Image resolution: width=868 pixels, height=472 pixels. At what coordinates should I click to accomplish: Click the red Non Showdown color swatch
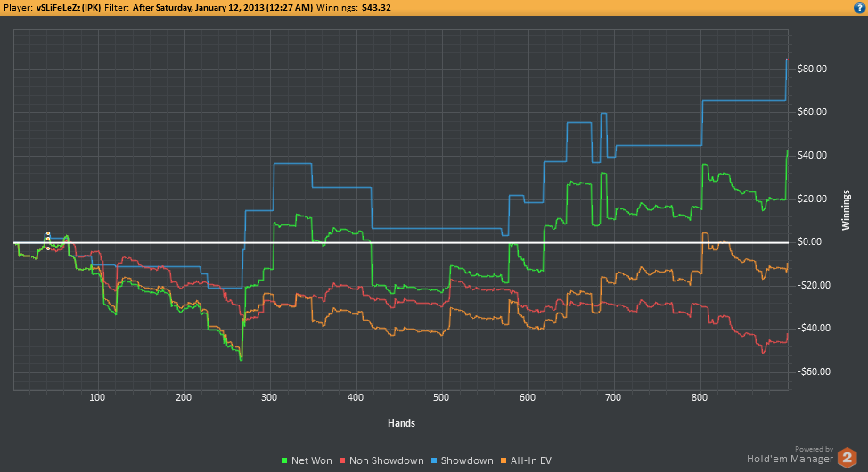click(x=342, y=460)
